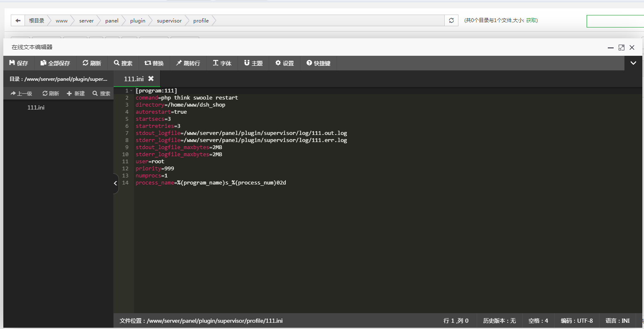Click the stderr_logfile path line
The height and width of the screenshot is (329, 644).
[x=241, y=140]
